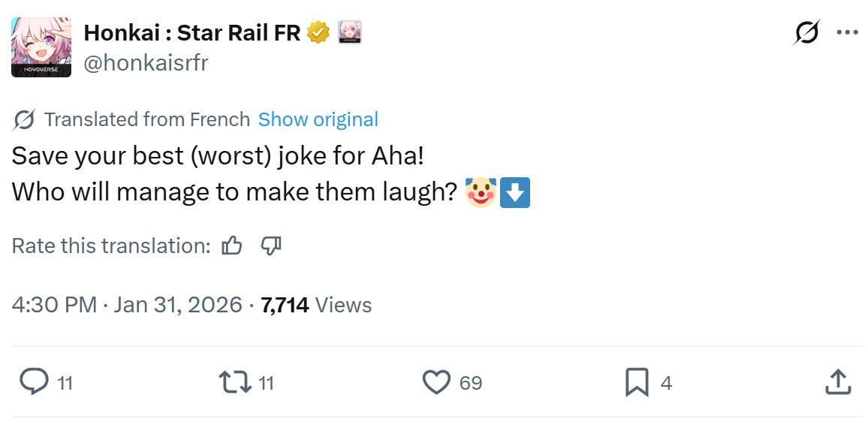Click the Honkai : Star Rail FR name
The width and height of the screenshot is (868, 431).
[x=192, y=32]
